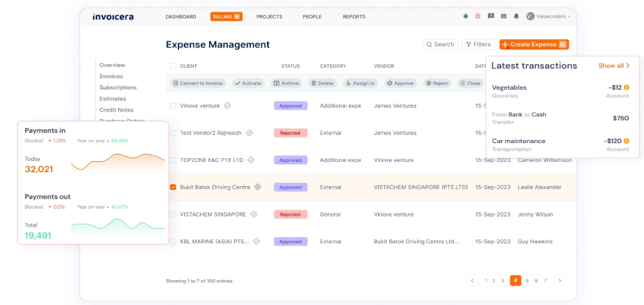Click badge icon beside VISTACHEM SINGAPORE client
Viewport: 644px width, 305px height.
coord(254,214)
